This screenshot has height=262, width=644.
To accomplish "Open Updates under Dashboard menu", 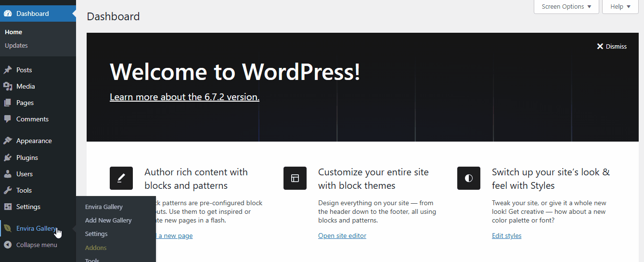I will pyautogui.click(x=16, y=45).
